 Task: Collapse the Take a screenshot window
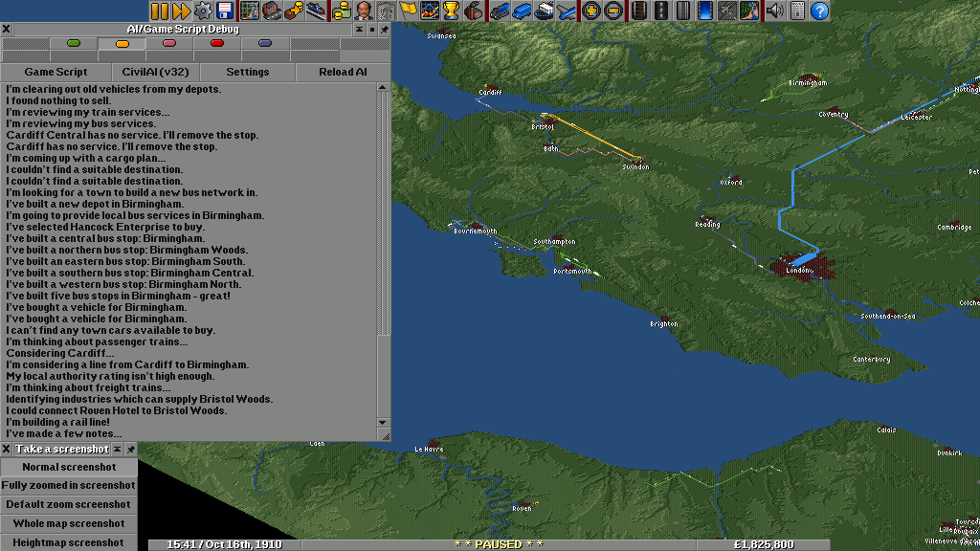[x=118, y=450]
